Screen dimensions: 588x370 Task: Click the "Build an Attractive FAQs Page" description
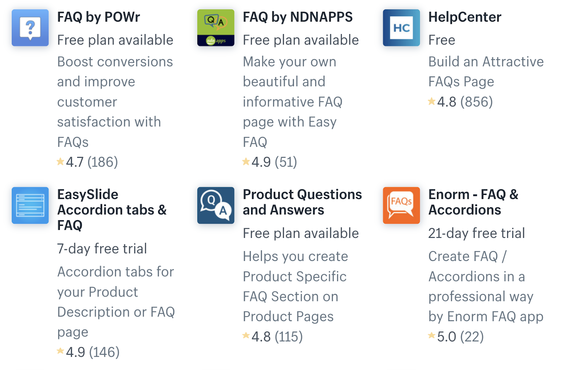(486, 72)
